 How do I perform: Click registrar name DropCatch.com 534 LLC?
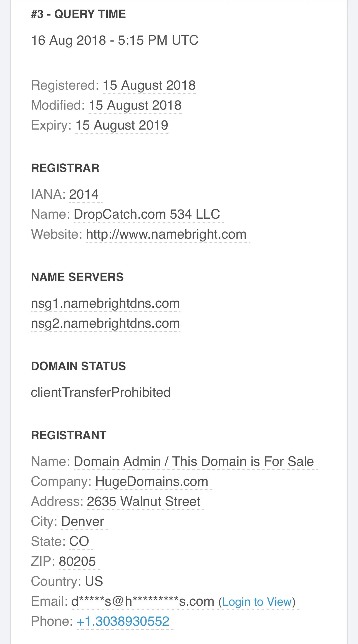(147, 214)
